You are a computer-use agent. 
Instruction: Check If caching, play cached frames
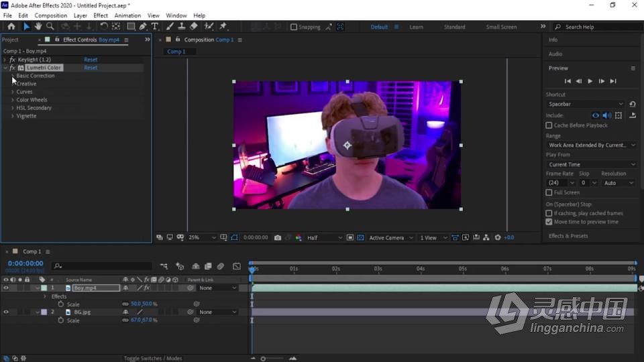tap(549, 213)
